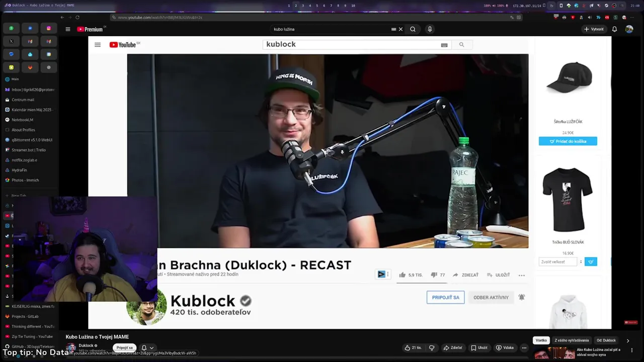Open the notification bell dropdown beside Duklock
This screenshot has height=362, width=644.
pos(147,347)
